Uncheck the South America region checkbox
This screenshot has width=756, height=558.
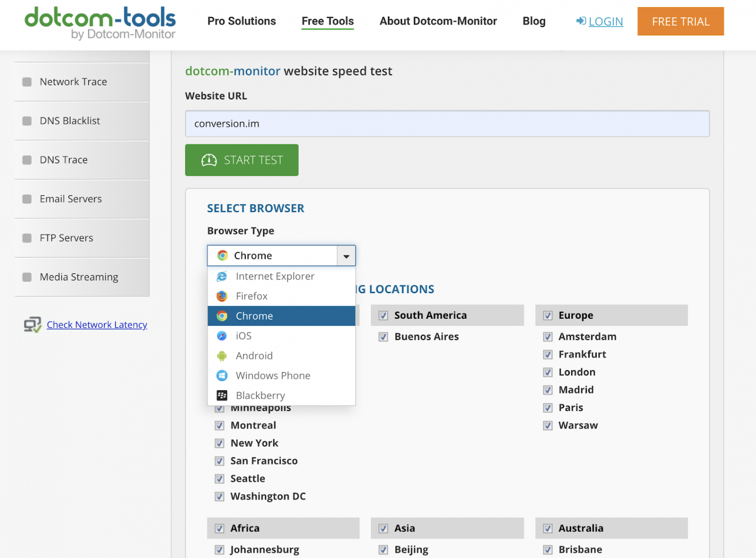point(383,316)
